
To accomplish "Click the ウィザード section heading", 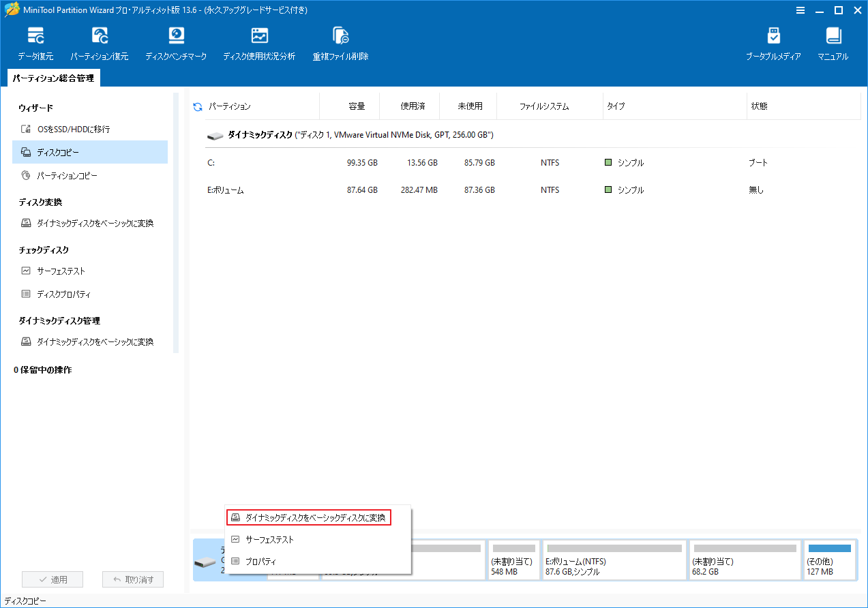I will (x=35, y=108).
